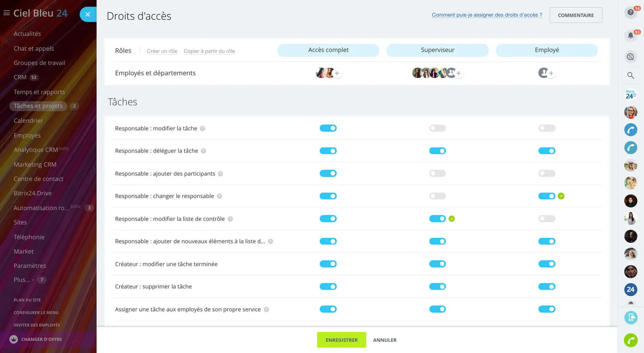Close the slider panel with the X button
This screenshot has width=644, height=353.
tap(88, 15)
